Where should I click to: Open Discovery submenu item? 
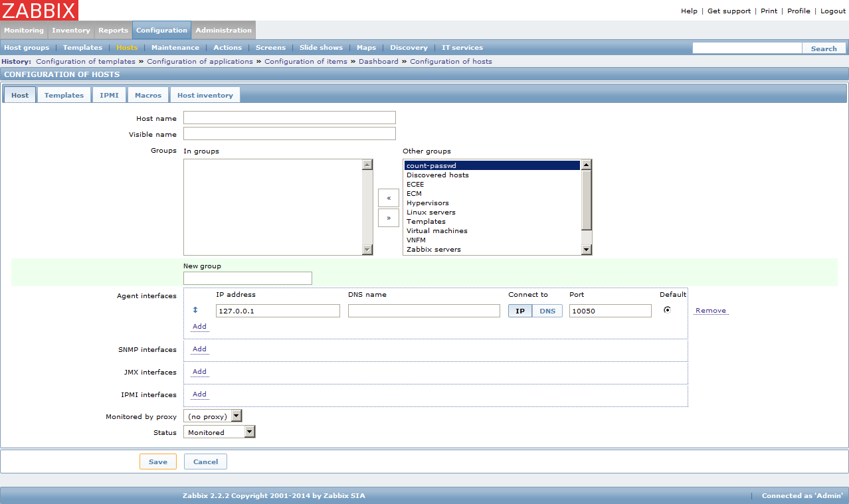point(409,48)
